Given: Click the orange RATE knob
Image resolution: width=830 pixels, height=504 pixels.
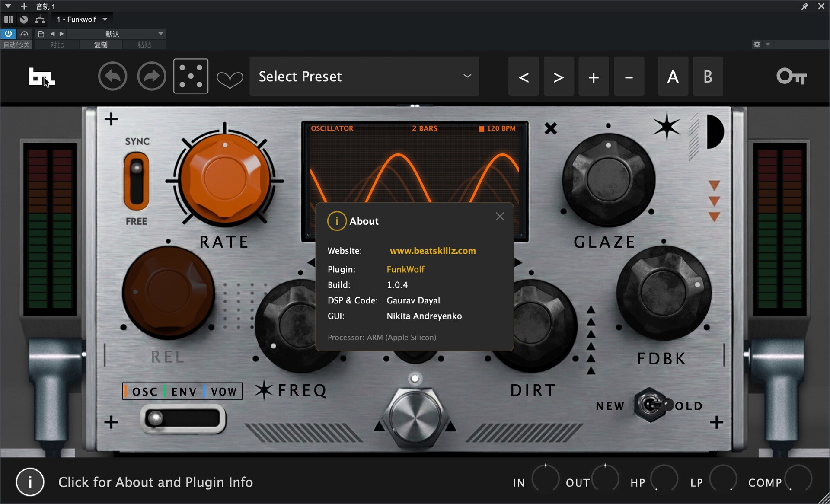Looking at the screenshot, I should tap(225, 178).
